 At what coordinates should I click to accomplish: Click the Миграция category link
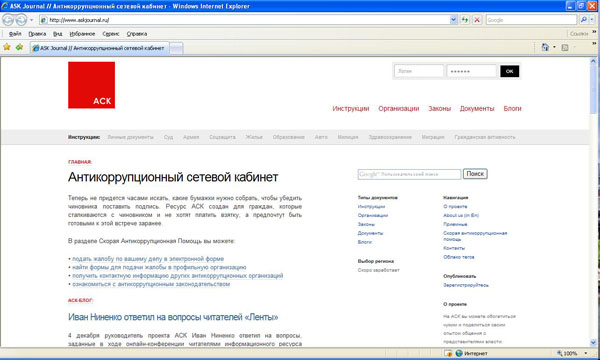433,137
